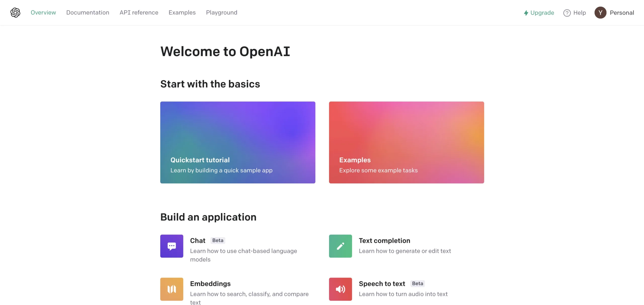Click the Help question mark icon
644x305 pixels.
tap(567, 13)
